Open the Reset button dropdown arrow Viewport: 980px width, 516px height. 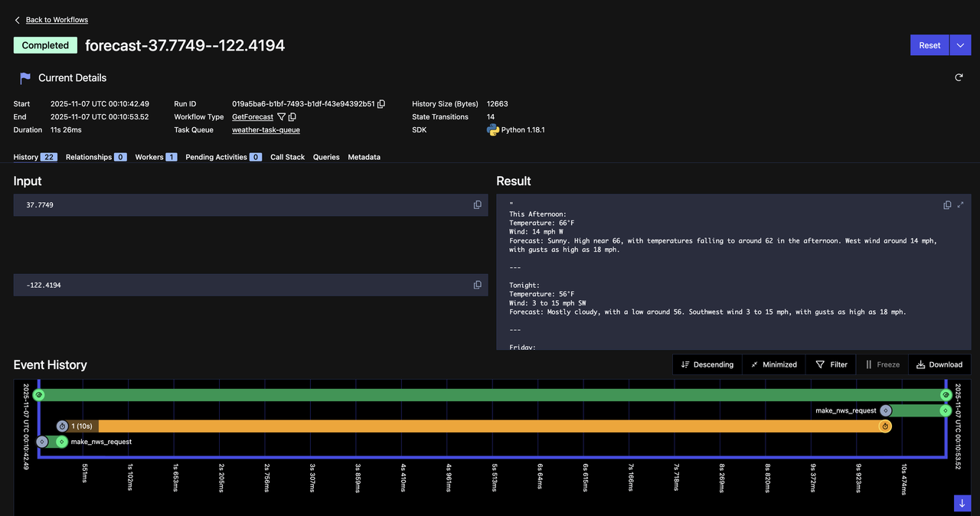pyautogui.click(x=960, y=45)
